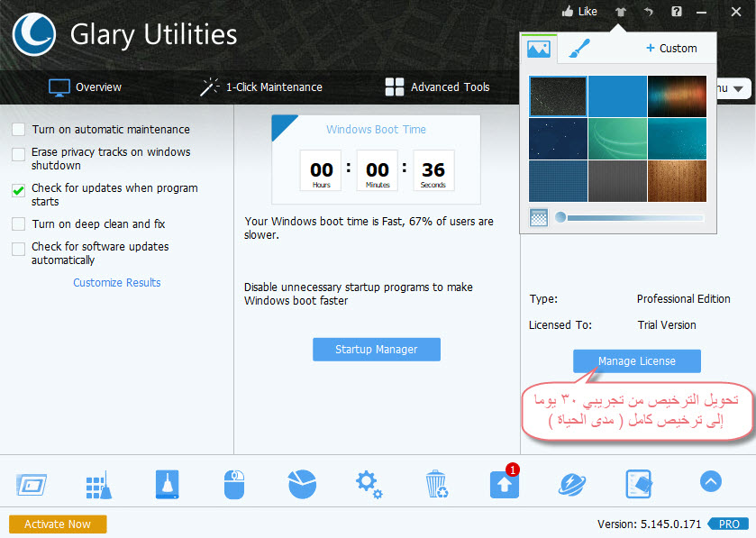Uncheck Check for updates when program starts
756x538 pixels.
[18, 190]
